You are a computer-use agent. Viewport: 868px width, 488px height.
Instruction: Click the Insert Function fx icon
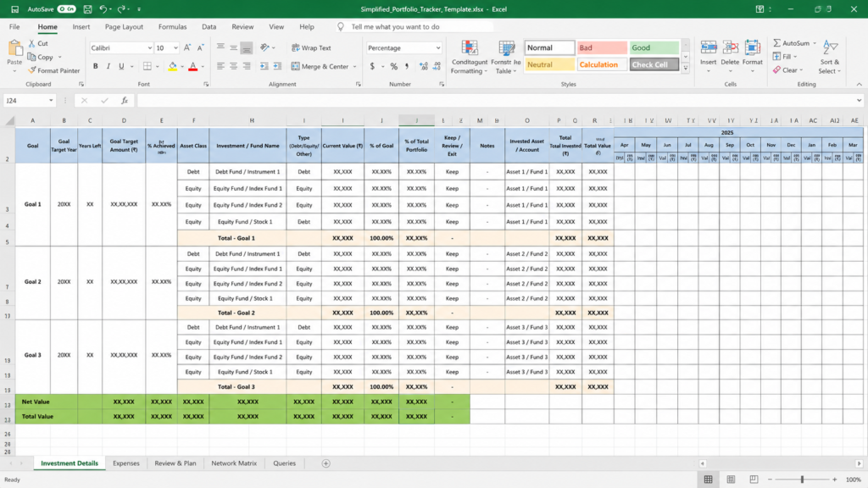coord(125,101)
